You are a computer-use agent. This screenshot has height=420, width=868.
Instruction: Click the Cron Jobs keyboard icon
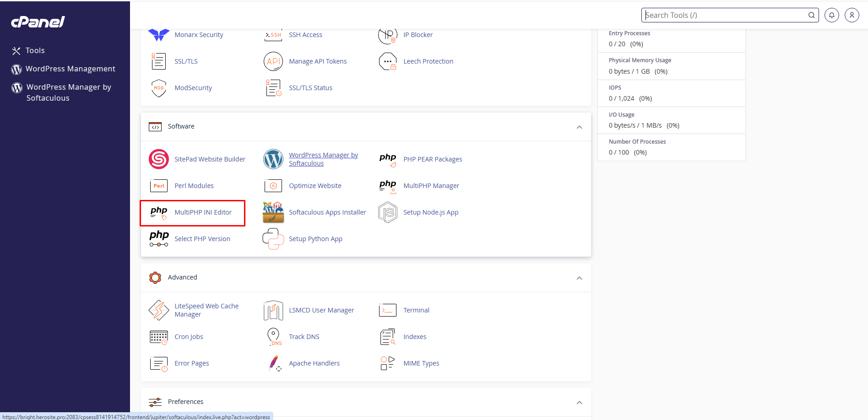[158, 337]
